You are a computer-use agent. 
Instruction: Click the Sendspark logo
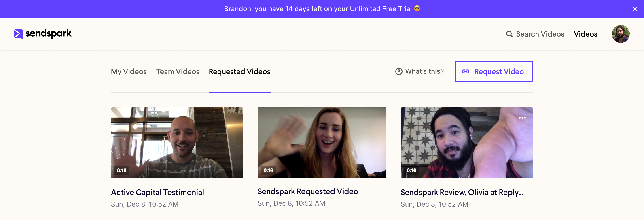43,34
